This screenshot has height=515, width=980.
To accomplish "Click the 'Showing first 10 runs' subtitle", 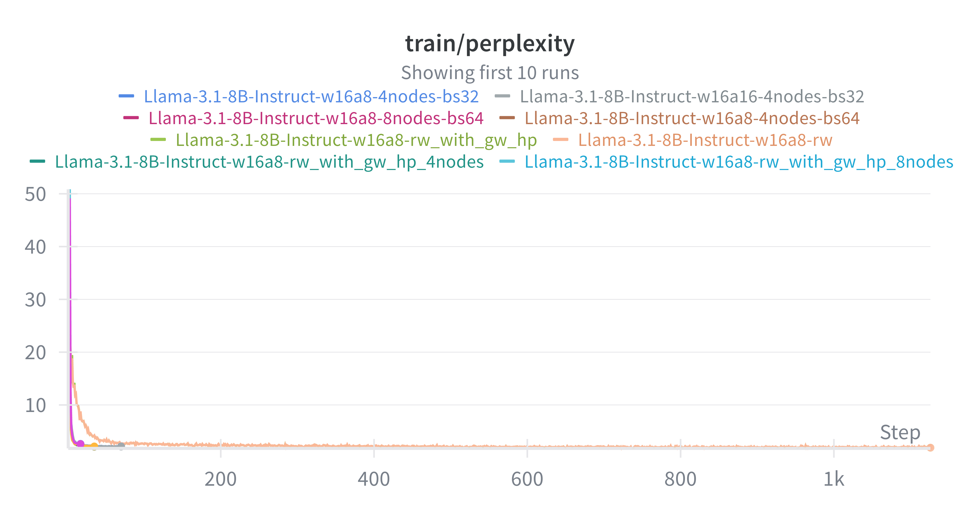I will (490, 72).
